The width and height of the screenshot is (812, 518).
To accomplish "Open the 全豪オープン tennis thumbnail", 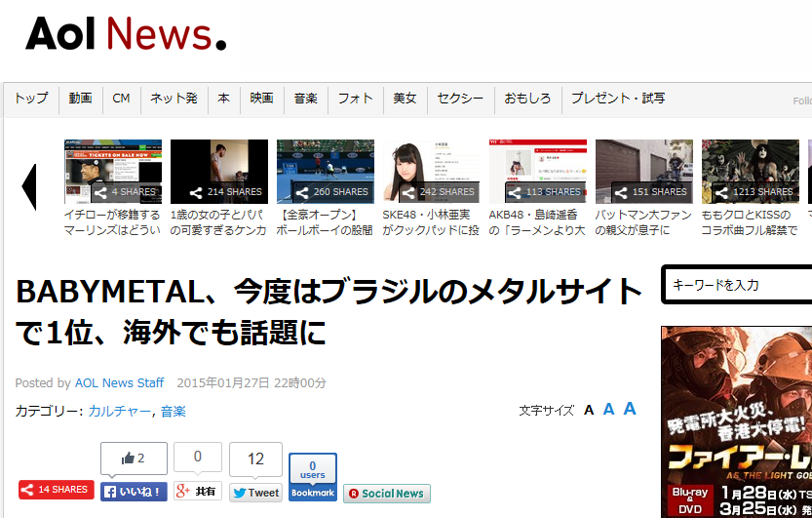I will (326, 172).
